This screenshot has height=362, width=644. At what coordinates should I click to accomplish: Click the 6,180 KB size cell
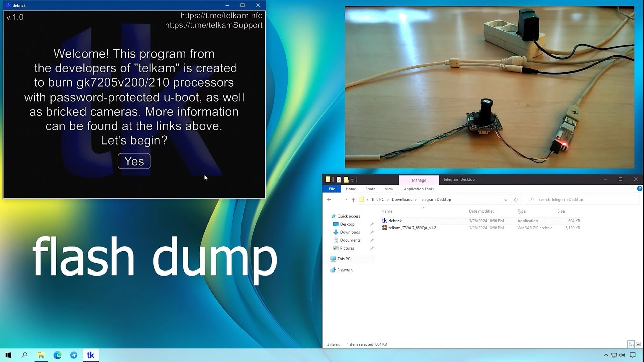point(572,228)
